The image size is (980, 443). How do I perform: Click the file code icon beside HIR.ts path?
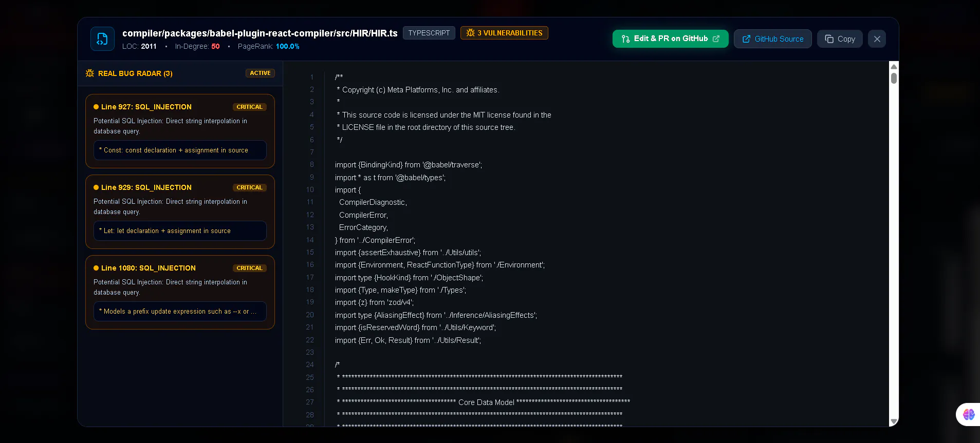click(x=102, y=39)
